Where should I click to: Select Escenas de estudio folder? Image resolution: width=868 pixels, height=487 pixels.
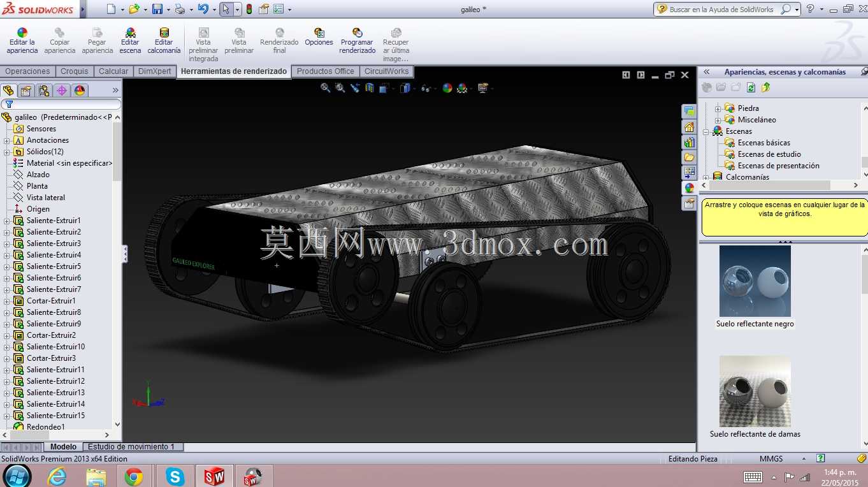pyautogui.click(x=769, y=154)
